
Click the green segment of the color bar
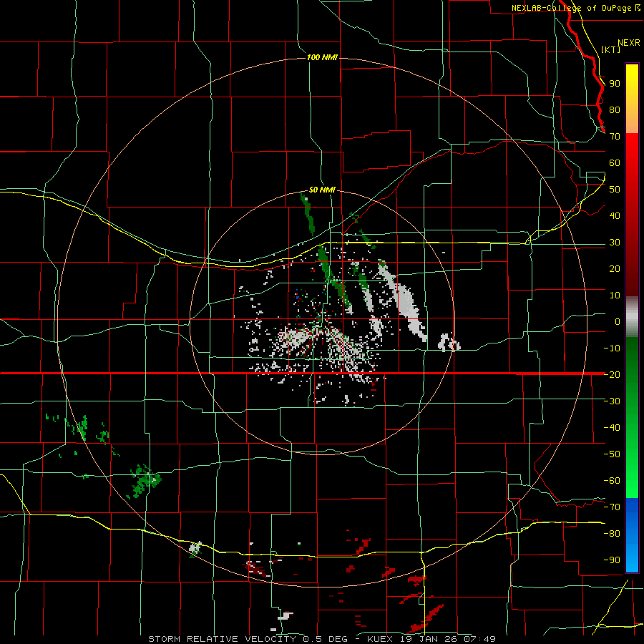(x=632, y=417)
